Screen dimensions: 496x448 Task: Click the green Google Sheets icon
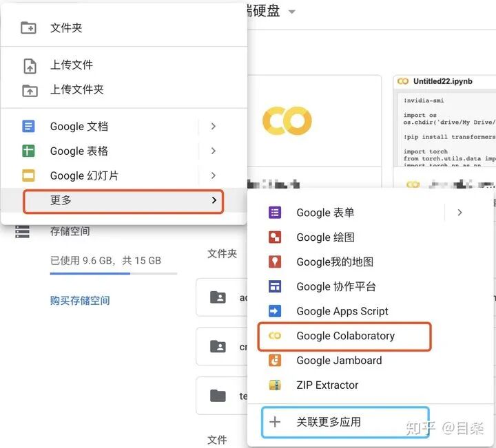28,151
